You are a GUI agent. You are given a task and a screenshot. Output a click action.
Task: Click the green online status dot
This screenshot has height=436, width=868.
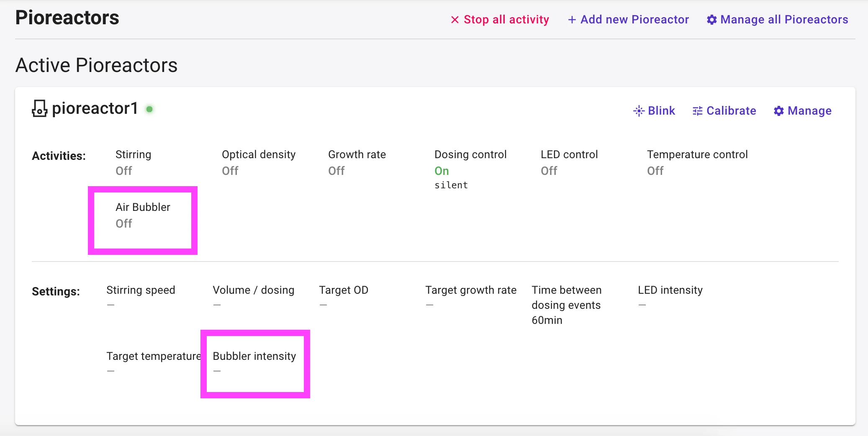(x=149, y=109)
